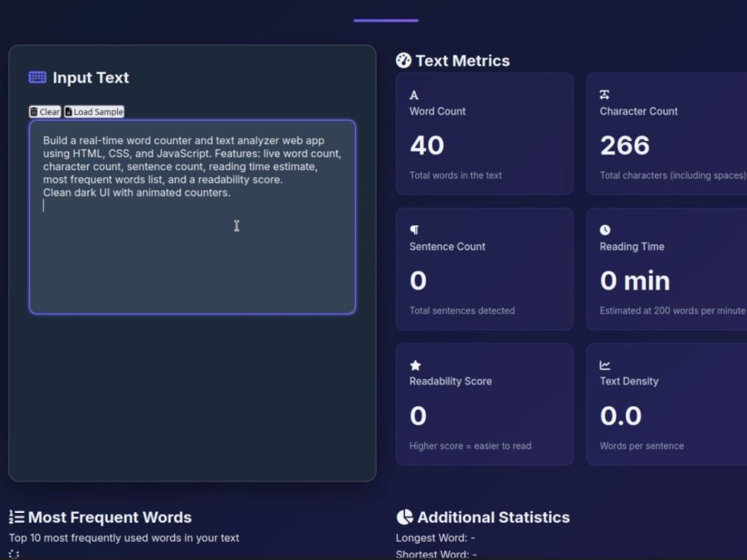Image resolution: width=747 pixels, height=560 pixels.
Task: Click the Readability Score label
Action: coord(450,382)
